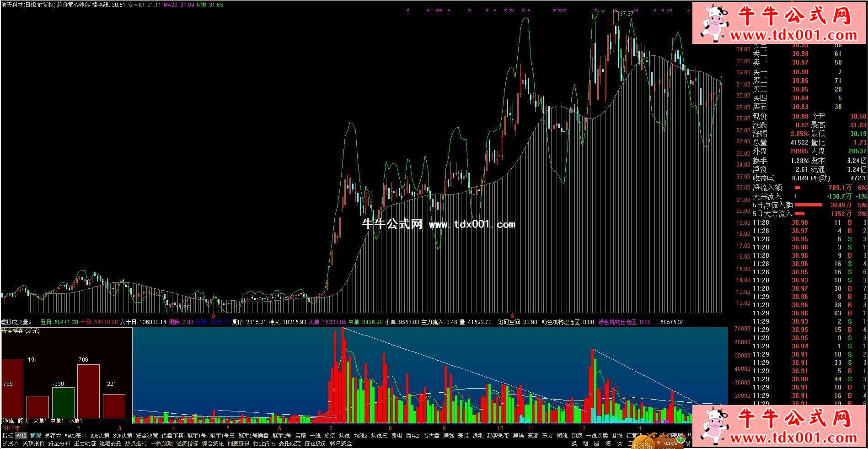Viewport: 868px width, 449px height.
Task: Open the 管理 template management menu
Action: click(35, 436)
